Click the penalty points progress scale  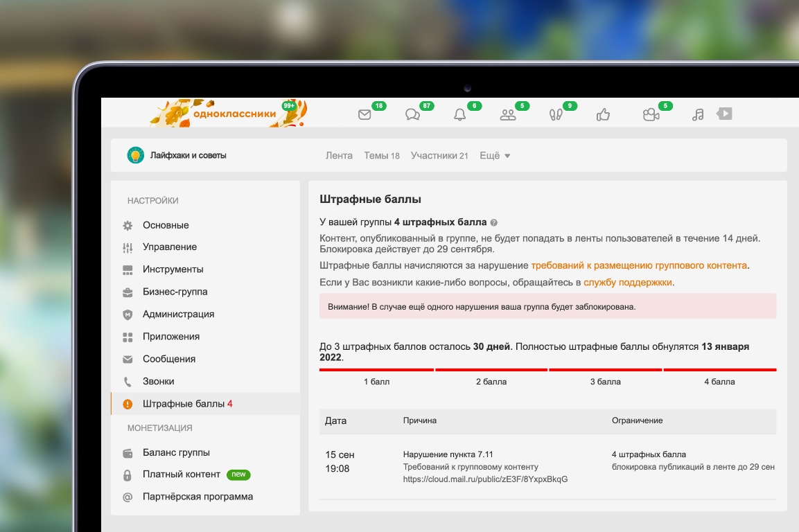[547, 370]
